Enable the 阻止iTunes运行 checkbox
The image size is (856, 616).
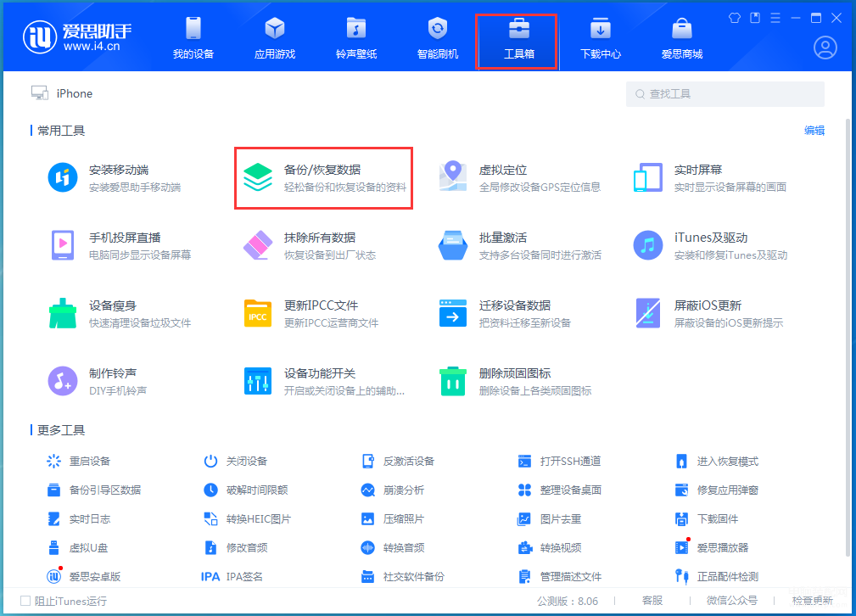tap(25, 601)
